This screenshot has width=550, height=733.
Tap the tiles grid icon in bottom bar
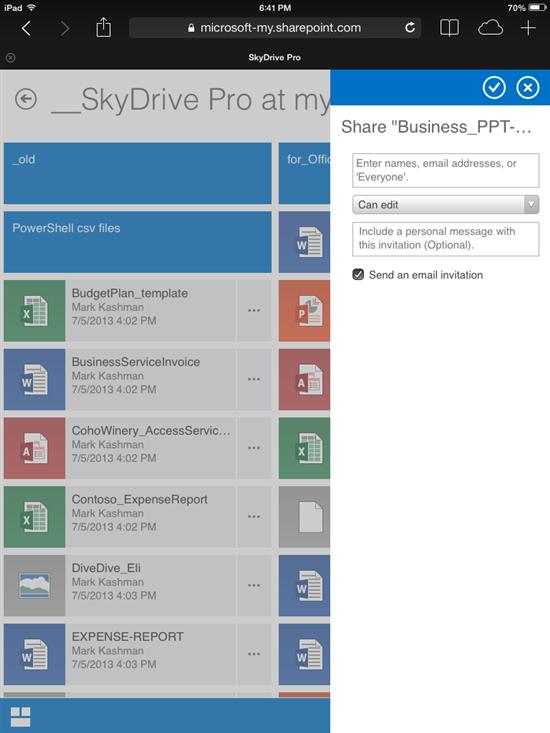[21, 717]
